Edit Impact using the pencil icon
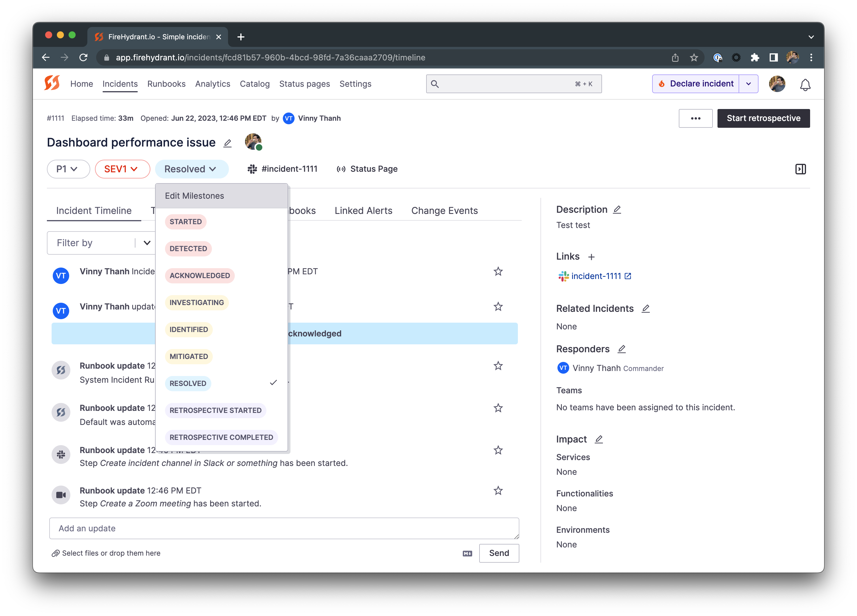This screenshot has width=857, height=616. click(x=598, y=439)
